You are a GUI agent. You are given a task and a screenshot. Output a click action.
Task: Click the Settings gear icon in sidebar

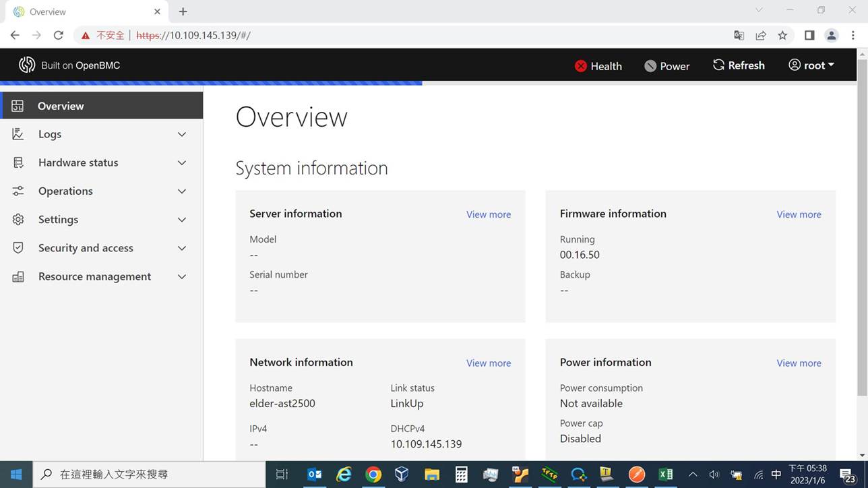click(x=18, y=220)
